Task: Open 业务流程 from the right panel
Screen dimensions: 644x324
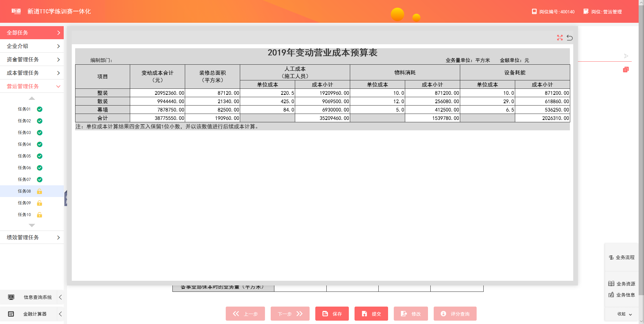Action: pyautogui.click(x=622, y=257)
